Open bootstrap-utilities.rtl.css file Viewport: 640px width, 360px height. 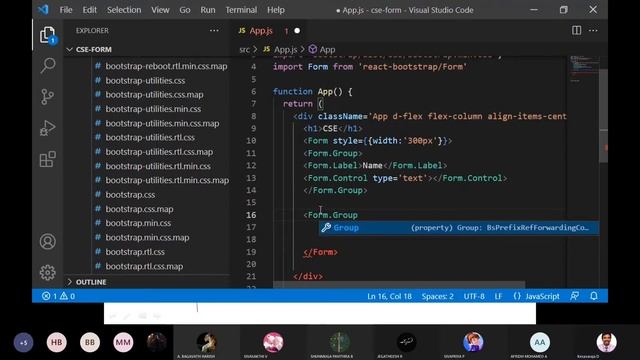tap(150, 138)
